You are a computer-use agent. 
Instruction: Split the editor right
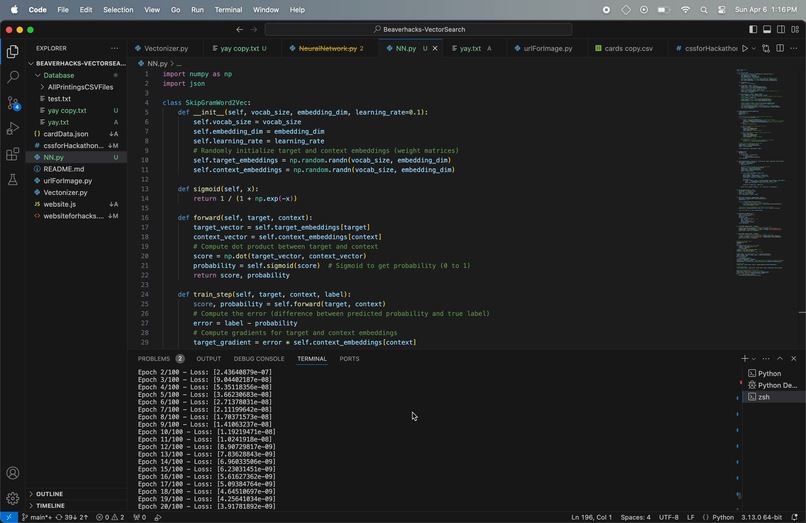(x=780, y=48)
